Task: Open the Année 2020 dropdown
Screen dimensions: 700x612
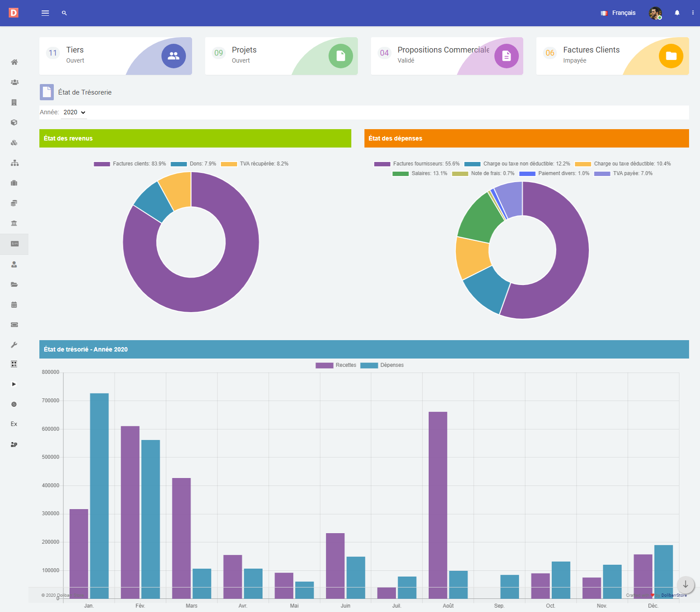Action: pos(74,113)
